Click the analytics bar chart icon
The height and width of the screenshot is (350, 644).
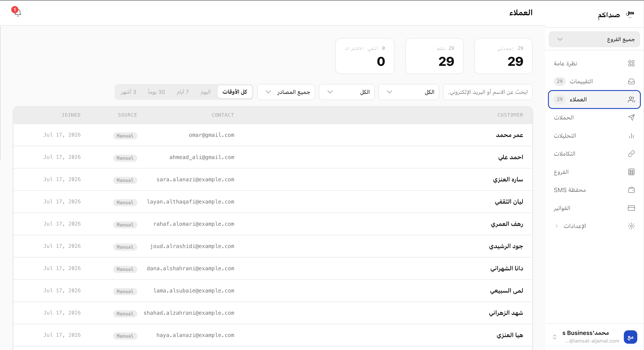631,136
